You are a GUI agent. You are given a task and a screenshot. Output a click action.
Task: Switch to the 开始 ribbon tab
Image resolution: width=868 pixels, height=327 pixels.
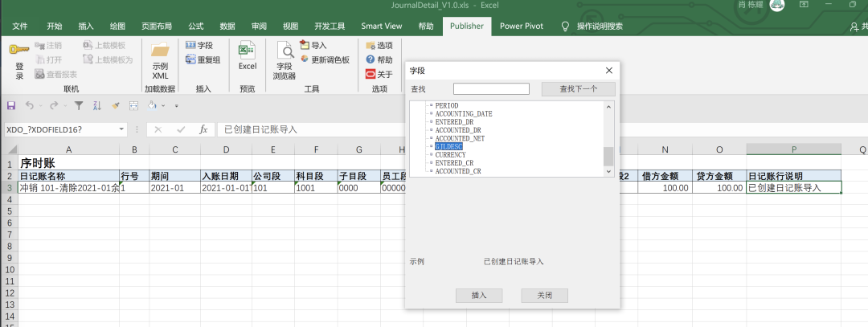click(x=55, y=26)
